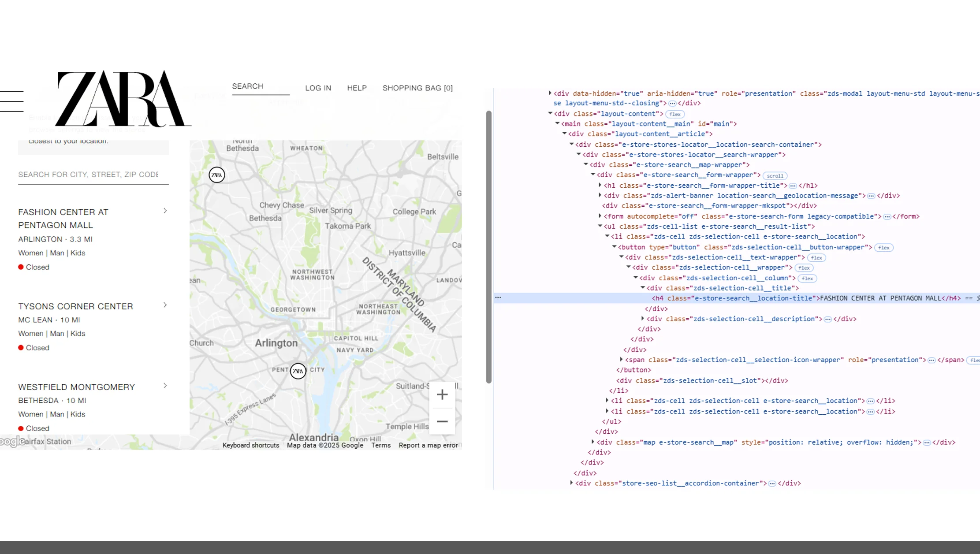Click 'ARLINGTON · 3.3 MI' text
Screen dimensions: 980x554
pyautogui.click(x=55, y=239)
